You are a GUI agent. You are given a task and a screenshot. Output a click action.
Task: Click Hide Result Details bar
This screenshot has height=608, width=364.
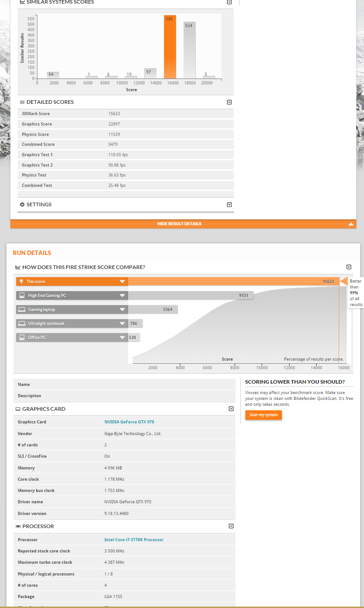182,224
